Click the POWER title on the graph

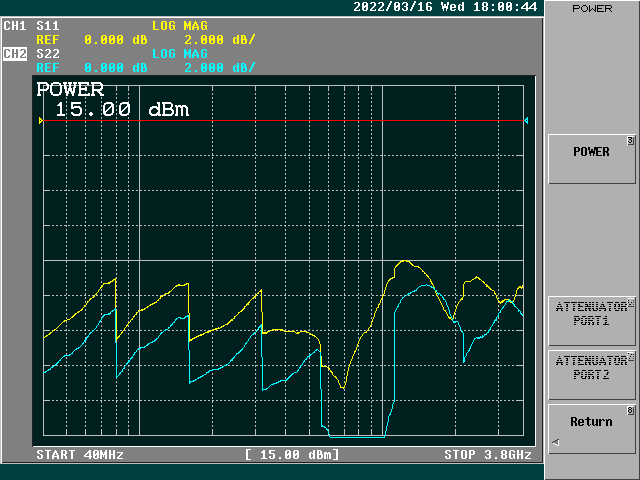pos(70,89)
